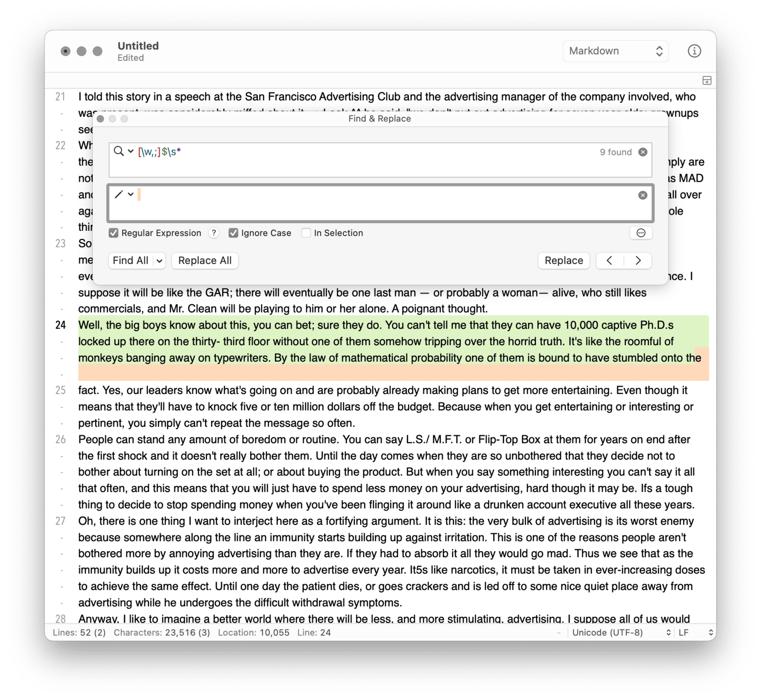Open the Markdown syntax selector
Image resolution: width=761 pixels, height=700 pixels.
pos(615,51)
